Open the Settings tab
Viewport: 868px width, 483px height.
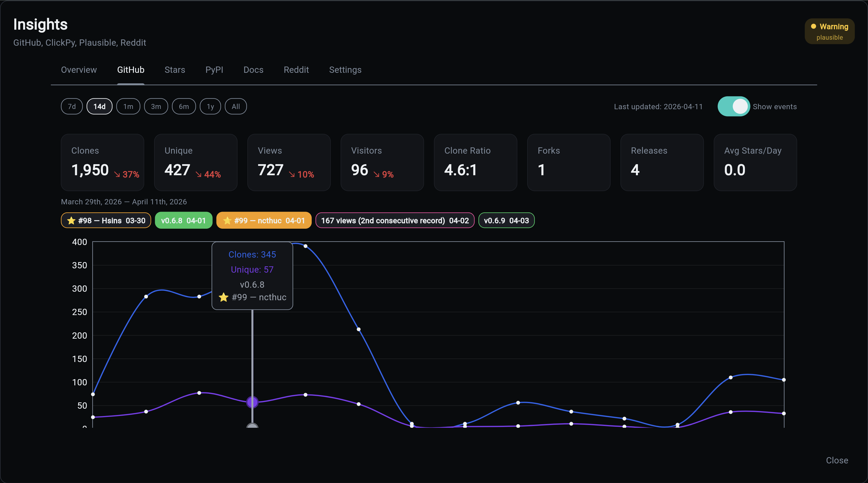tap(345, 70)
